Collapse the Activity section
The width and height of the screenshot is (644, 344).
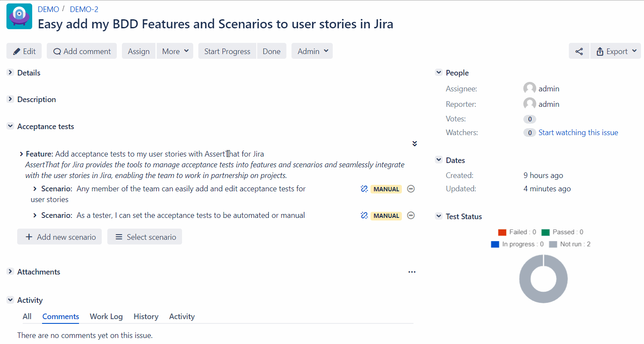(x=10, y=300)
